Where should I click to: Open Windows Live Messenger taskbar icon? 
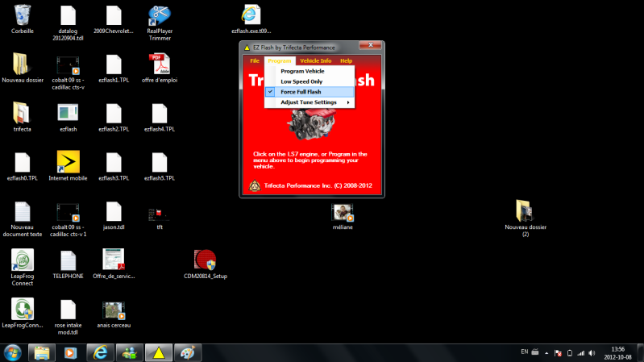pyautogui.click(x=130, y=353)
